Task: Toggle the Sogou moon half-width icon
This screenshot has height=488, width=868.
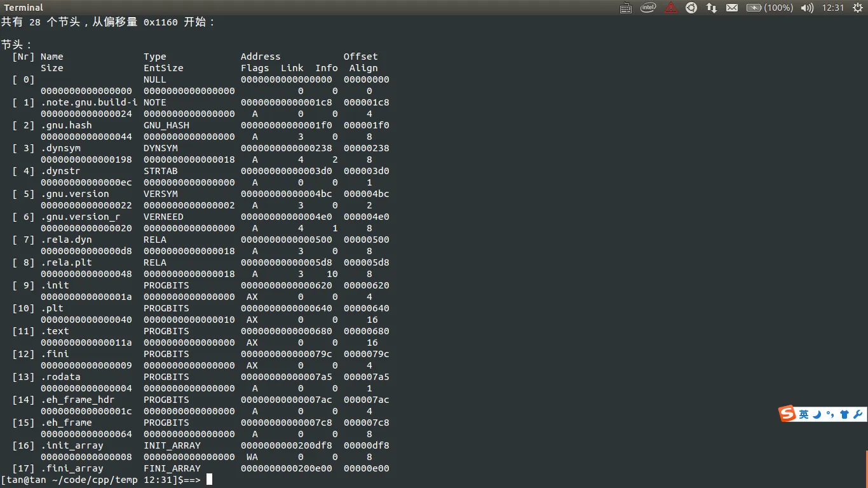Action: (817, 414)
